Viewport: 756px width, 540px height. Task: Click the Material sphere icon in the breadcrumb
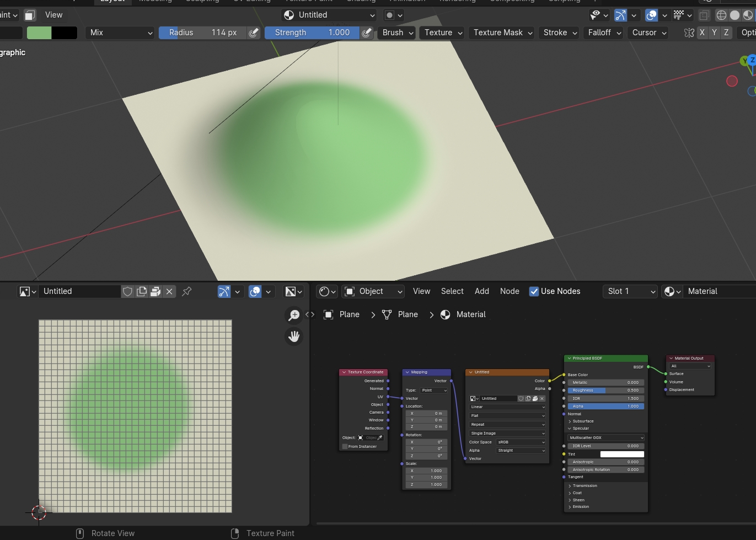point(446,314)
